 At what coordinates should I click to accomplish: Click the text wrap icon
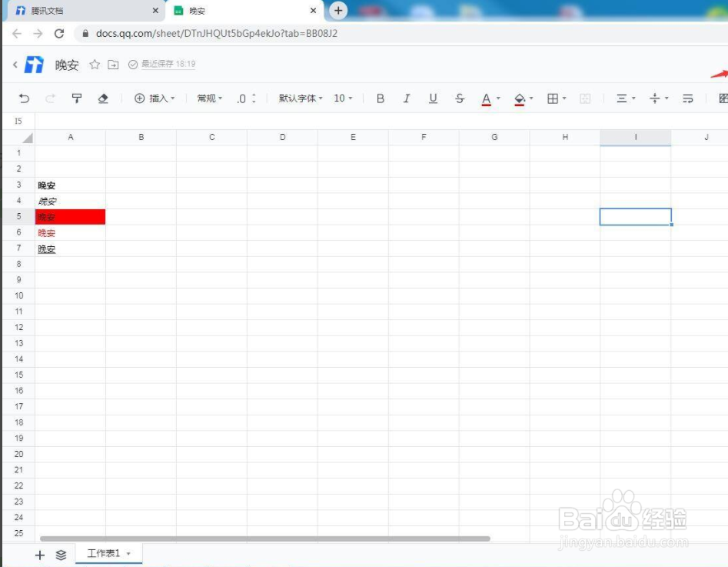click(x=687, y=98)
